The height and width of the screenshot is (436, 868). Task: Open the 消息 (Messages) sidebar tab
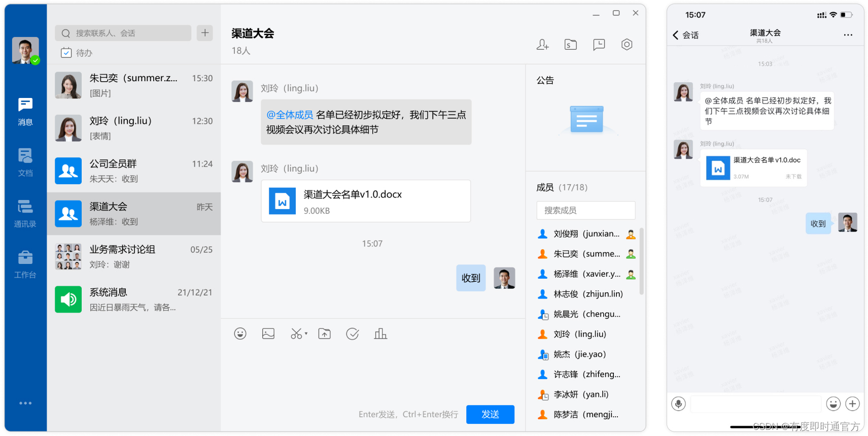25,112
